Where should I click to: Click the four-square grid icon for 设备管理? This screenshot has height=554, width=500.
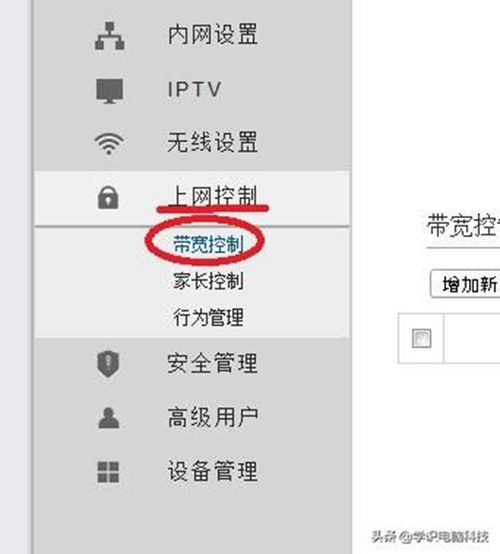108,472
